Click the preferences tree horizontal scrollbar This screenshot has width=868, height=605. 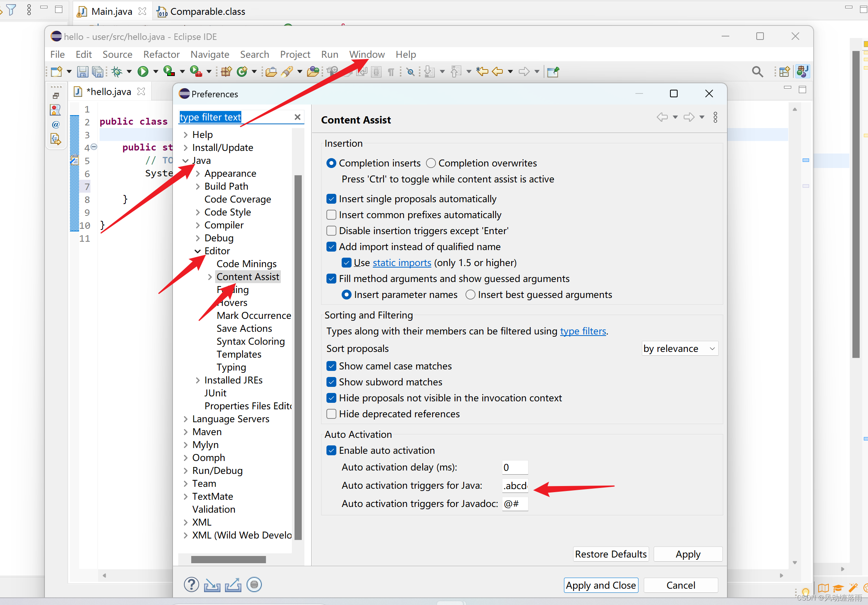[228, 559]
